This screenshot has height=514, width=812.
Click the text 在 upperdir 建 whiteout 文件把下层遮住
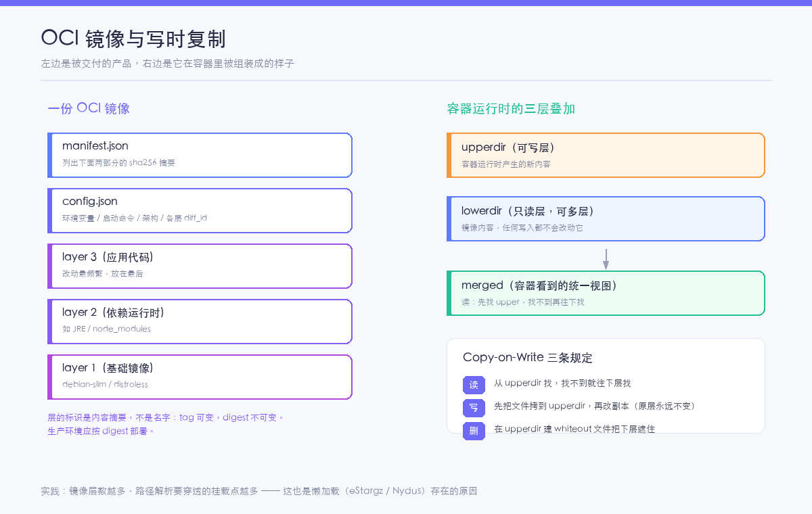[x=574, y=429]
